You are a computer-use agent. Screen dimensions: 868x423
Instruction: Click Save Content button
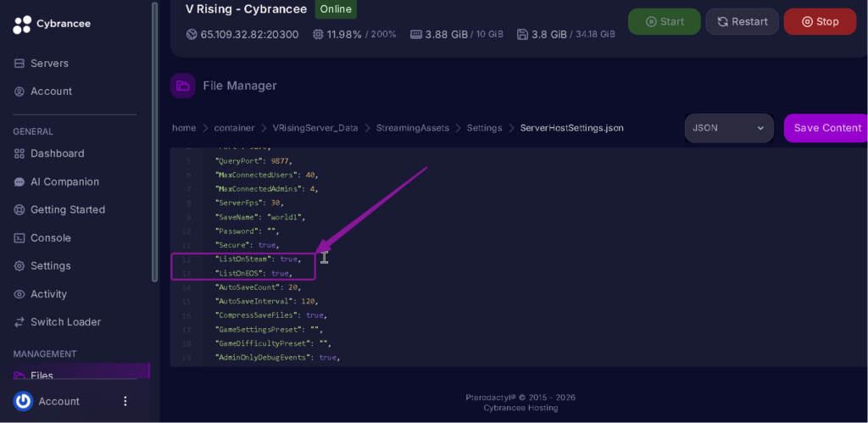pyautogui.click(x=827, y=128)
